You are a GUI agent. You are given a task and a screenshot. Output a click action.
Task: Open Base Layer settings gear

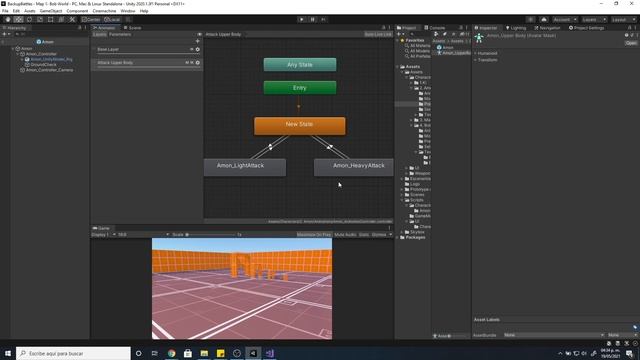(198, 49)
